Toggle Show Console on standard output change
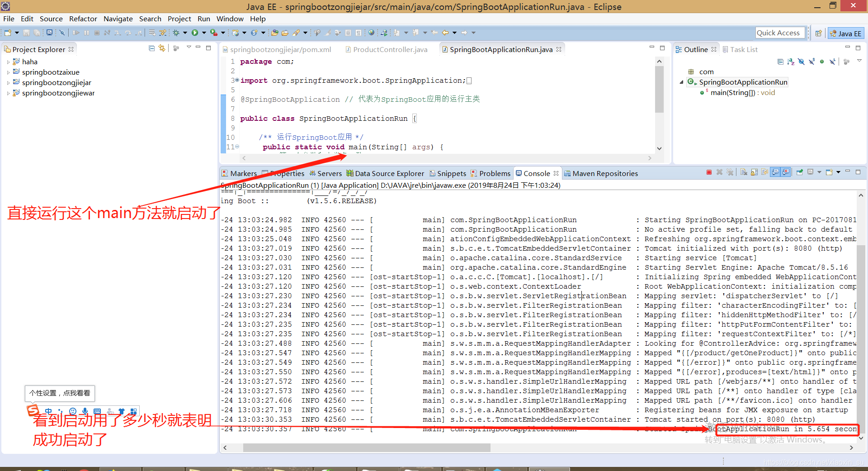This screenshot has height=471, width=868. [x=775, y=172]
